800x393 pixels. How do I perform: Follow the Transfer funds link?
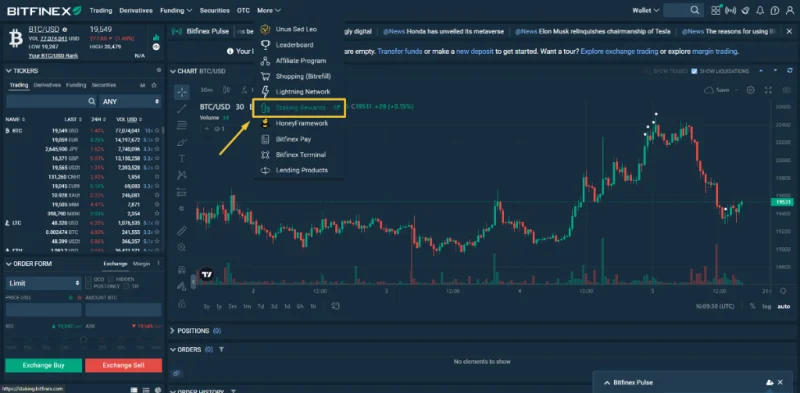pyautogui.click(x=399, y=52)
